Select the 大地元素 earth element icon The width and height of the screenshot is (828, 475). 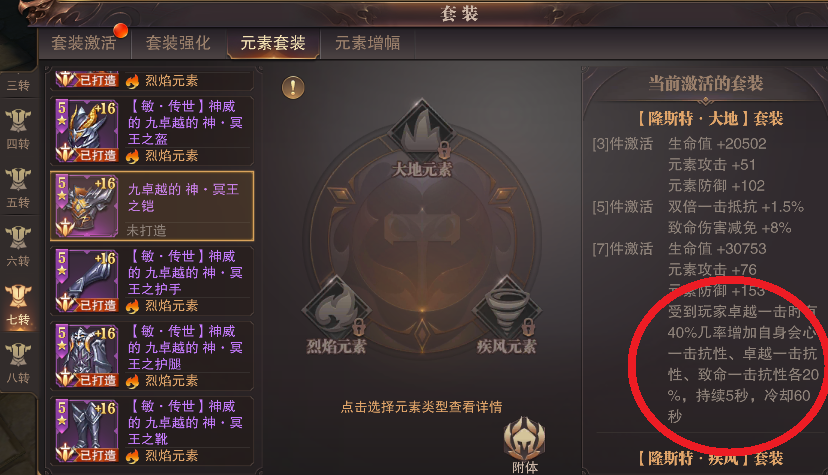pos(421,131)
